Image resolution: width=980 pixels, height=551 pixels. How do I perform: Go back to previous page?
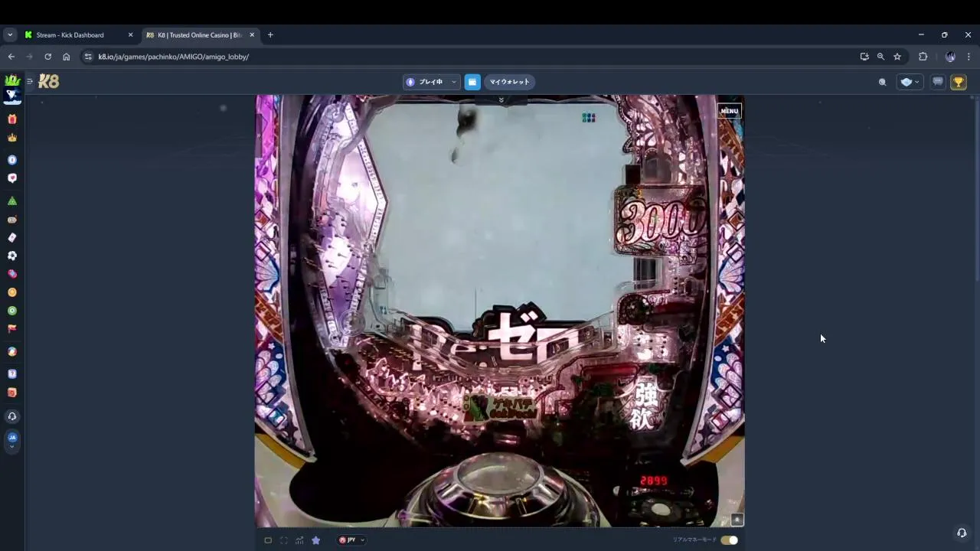[x=11, y=57]
